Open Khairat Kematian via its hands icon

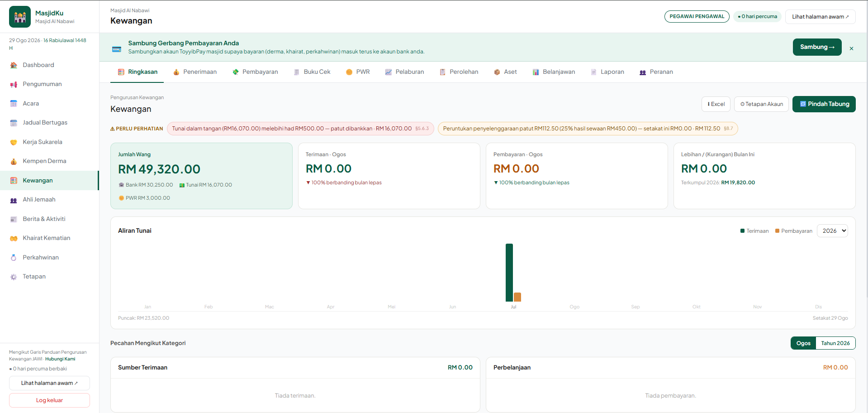point(14,238)
